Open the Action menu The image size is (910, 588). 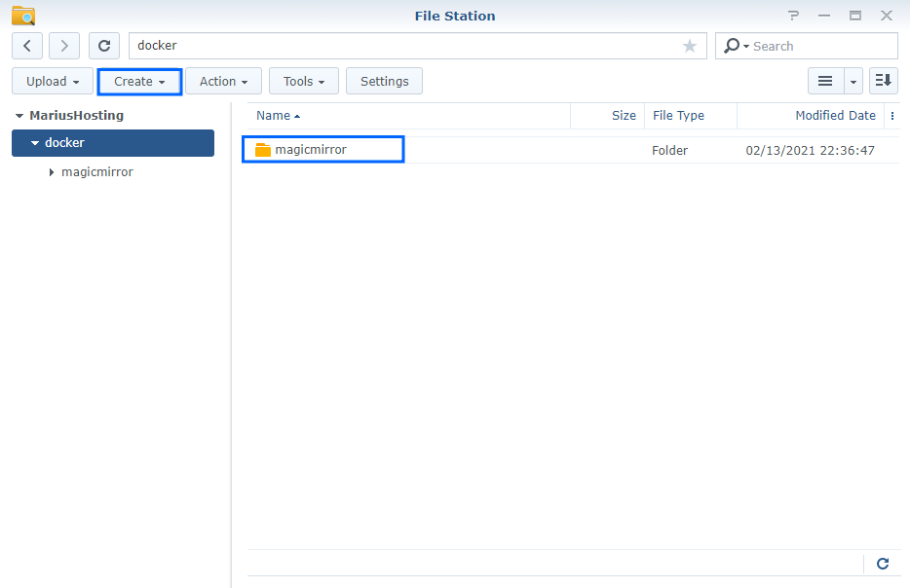[222, 81]
